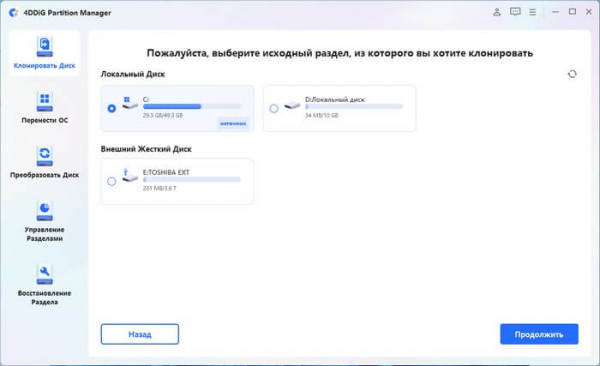Click the Преобразовать Диск label text
The width and height of the screenshot is (600, 366).
coord(44,175)
